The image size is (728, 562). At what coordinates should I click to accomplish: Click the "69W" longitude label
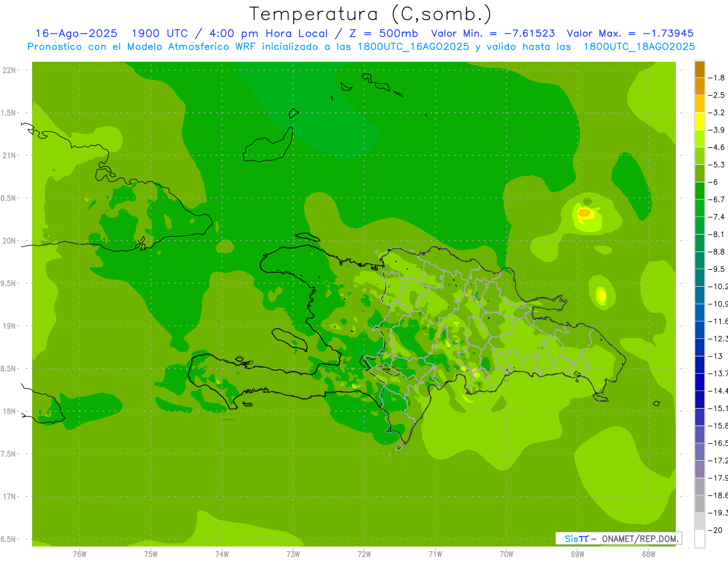coord(578,554)
